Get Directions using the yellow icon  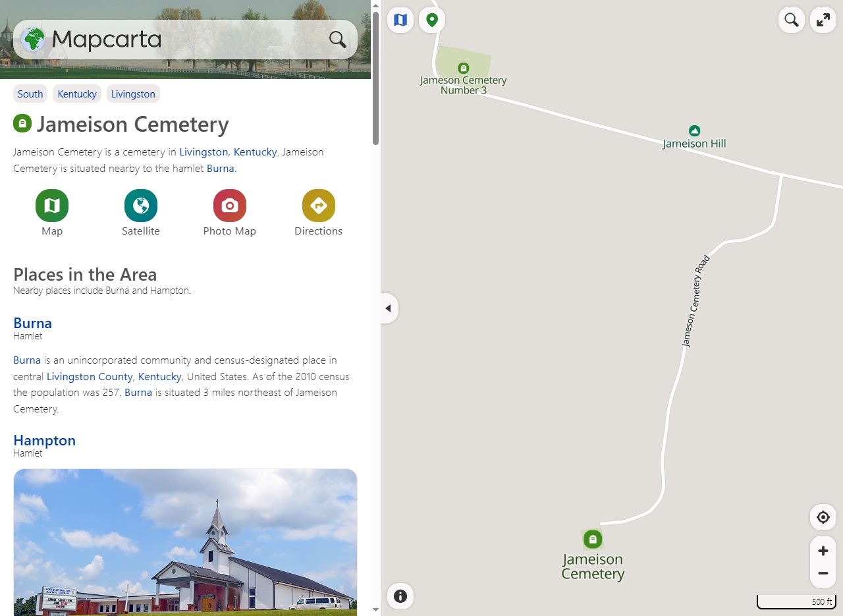click(x=319, y=206)
